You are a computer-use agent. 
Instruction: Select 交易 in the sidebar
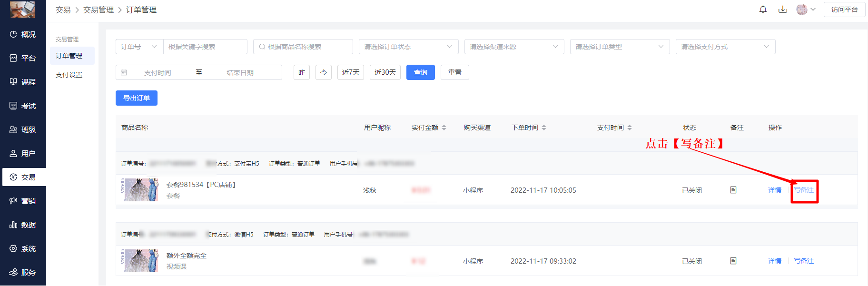click(x=24, y=177)
